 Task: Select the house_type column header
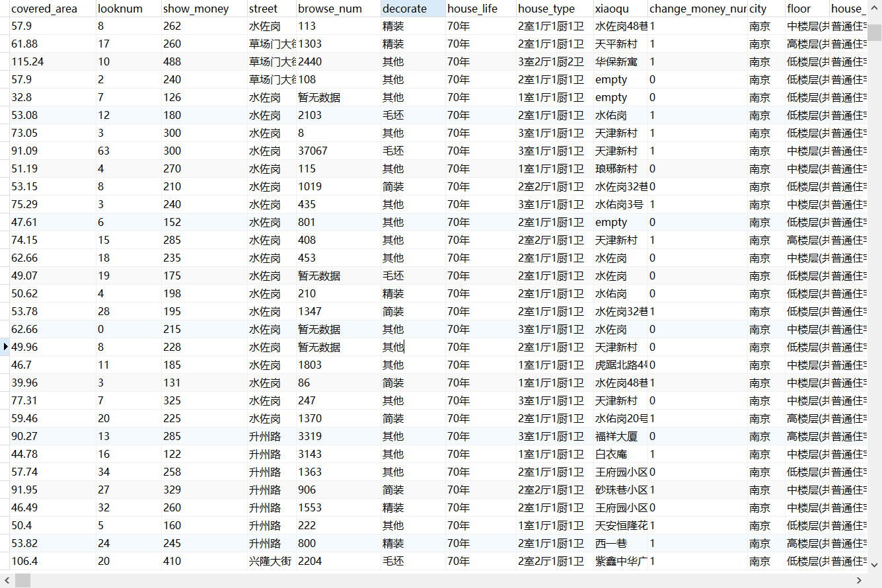(x=554, y=9)
